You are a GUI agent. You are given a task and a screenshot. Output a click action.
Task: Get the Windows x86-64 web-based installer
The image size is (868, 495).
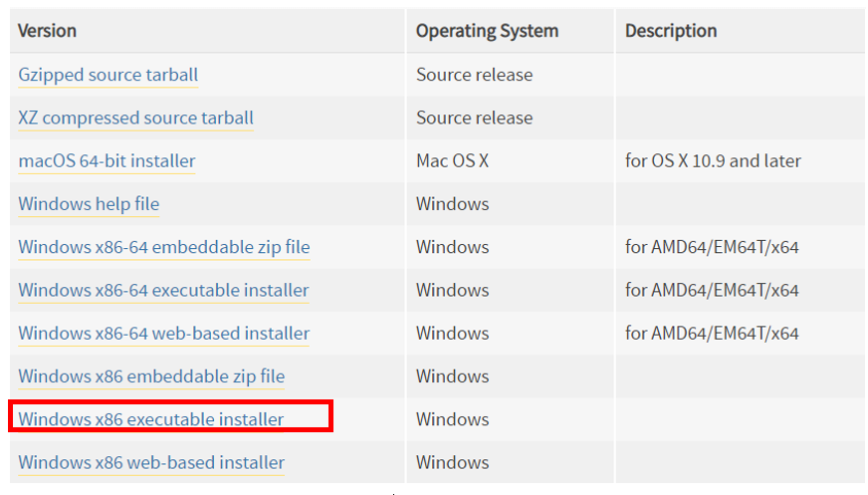coord(164,334)
